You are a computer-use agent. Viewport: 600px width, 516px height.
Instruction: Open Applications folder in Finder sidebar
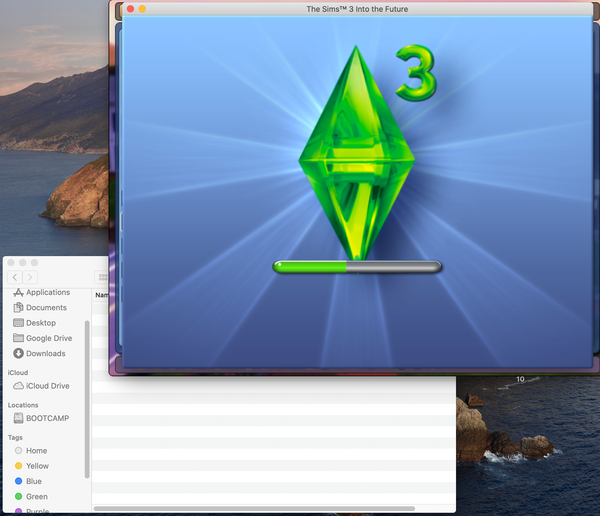[x=47, y=292]
